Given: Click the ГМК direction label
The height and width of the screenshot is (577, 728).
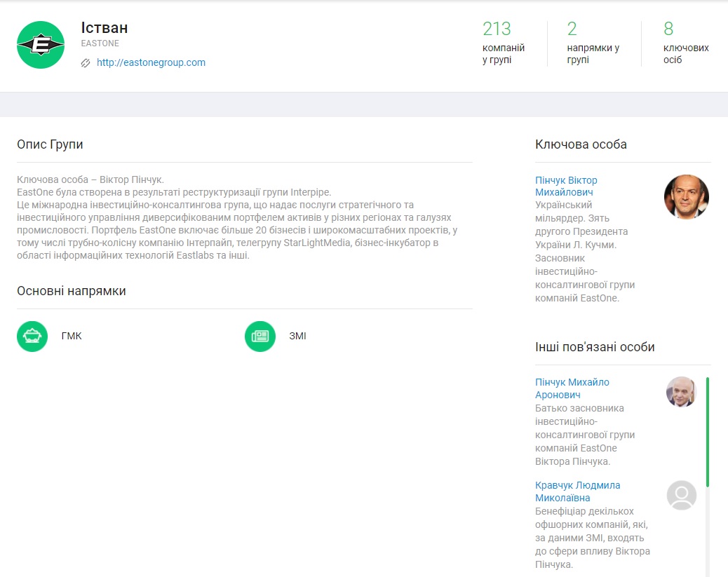Looking at the screenshot, I should (72, 336).
